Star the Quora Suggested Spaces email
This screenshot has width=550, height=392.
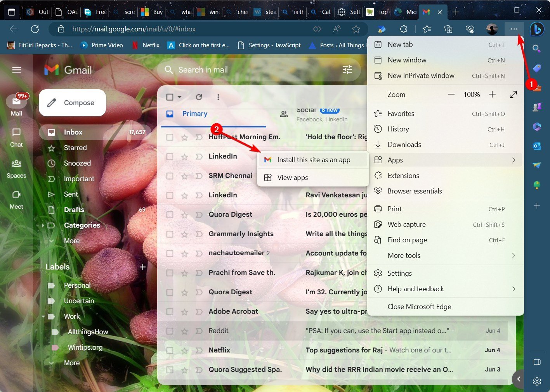184,370
